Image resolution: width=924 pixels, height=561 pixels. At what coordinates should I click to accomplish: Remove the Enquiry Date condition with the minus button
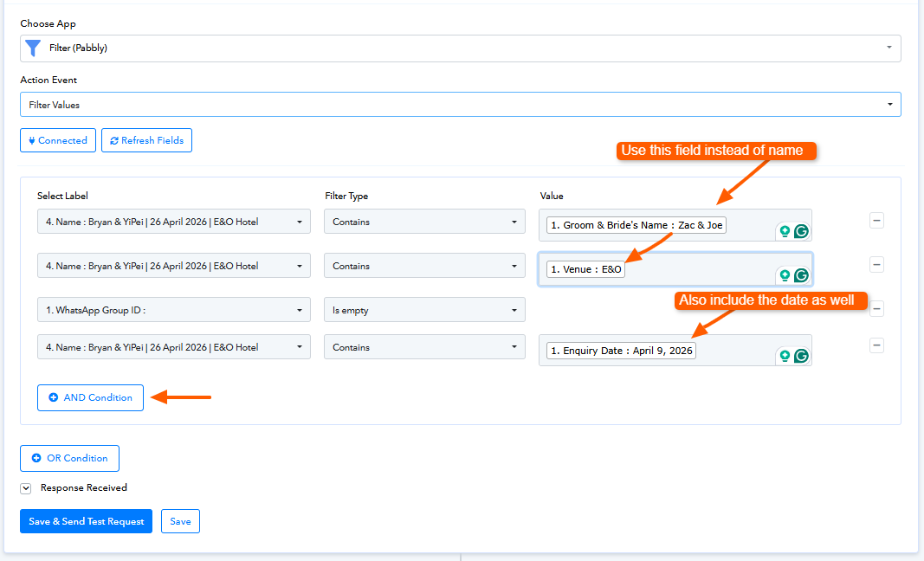coord(876,345)
